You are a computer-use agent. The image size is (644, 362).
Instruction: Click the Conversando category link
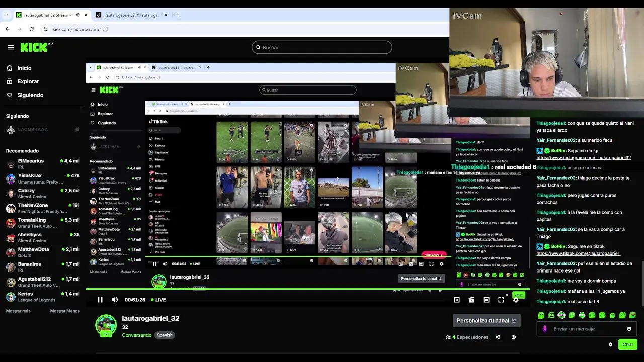click(136, 335)
